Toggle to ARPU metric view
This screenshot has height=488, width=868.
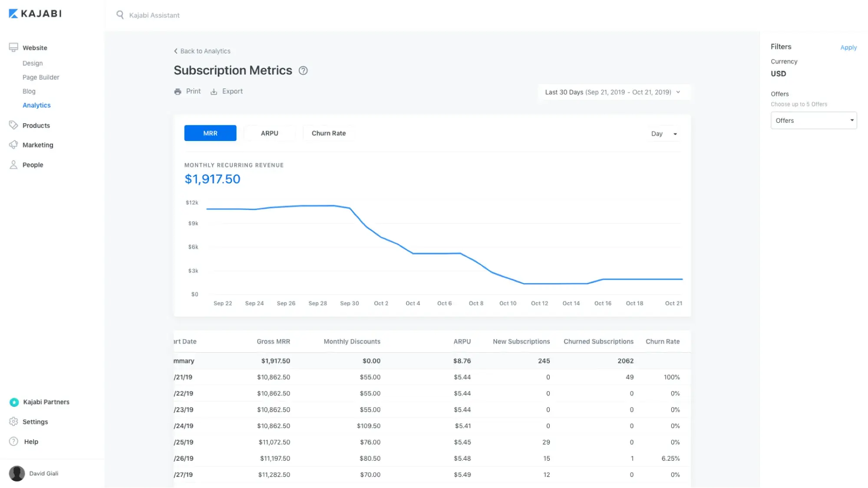pos(270,133)
